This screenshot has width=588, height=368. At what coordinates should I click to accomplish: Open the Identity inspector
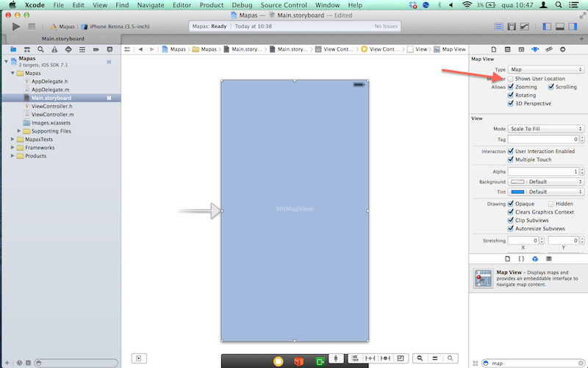[521, 49]
